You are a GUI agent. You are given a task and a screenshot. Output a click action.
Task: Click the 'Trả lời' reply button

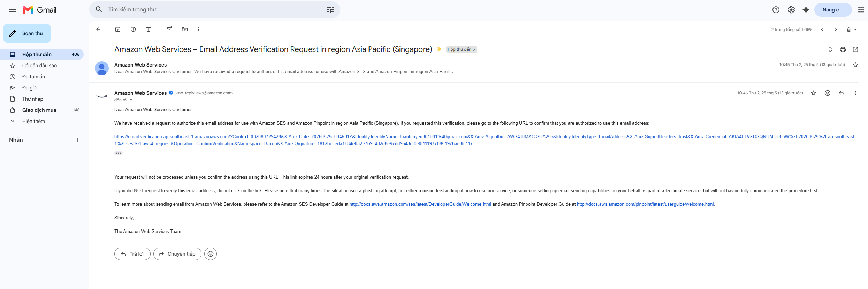132,254
